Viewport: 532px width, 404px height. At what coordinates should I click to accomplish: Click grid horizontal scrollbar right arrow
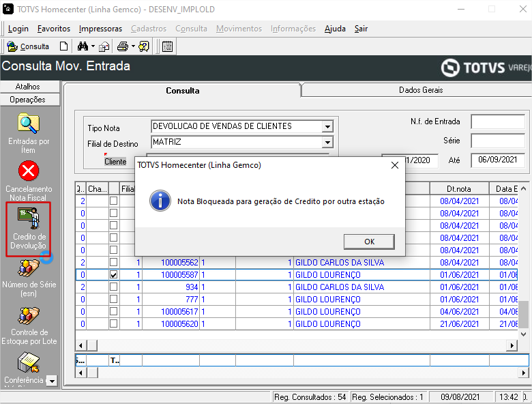click(x=512, y=345)
